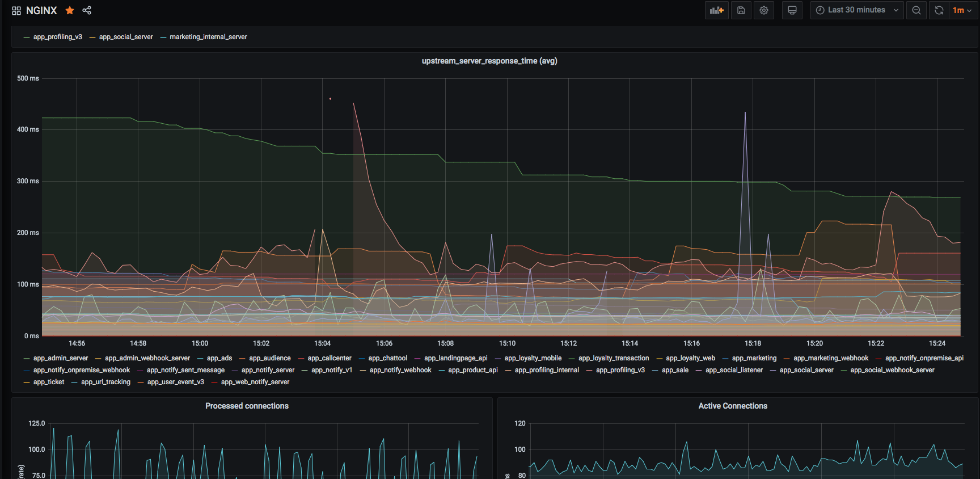The image size is (980, 479).
Task: Toggle the app_chattool series in the legend
Action: [387, 358]
